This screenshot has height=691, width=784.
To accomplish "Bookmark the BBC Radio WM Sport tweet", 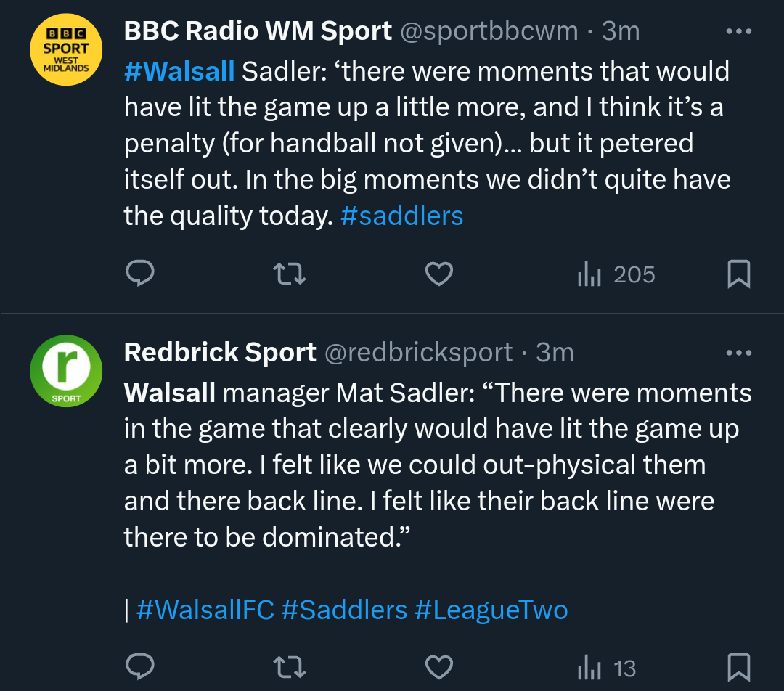I will coord(738,274).
